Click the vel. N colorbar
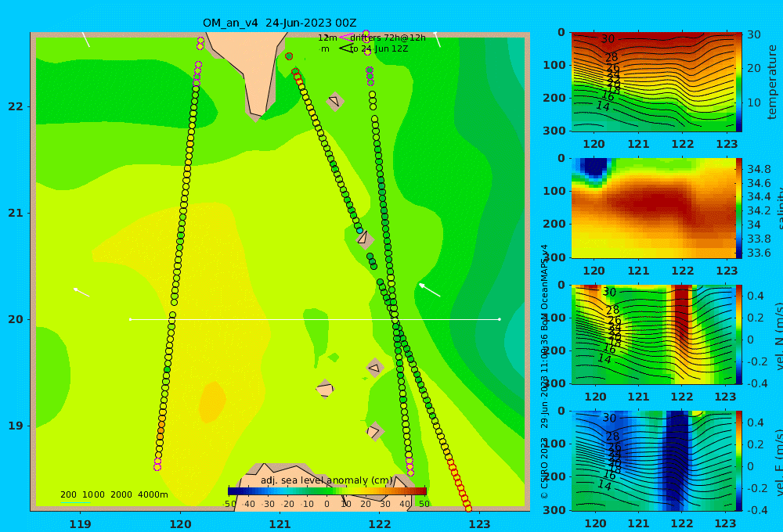 point(739,334)
